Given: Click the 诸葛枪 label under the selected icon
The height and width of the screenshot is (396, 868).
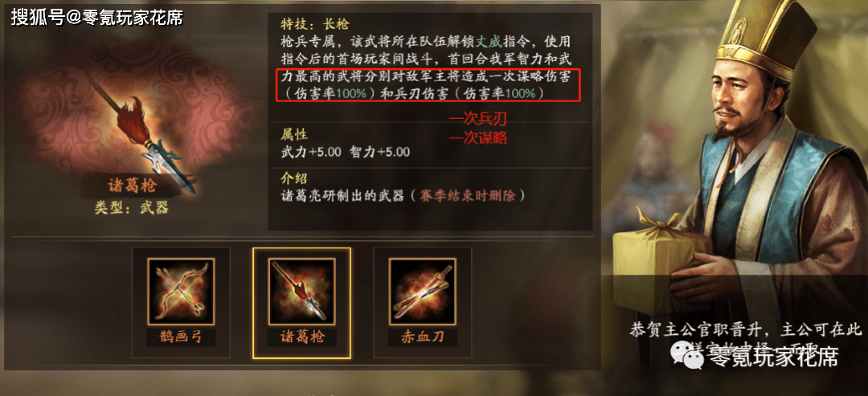Looking at the screenshot, I should pyautogui.click(x=301, y=337).
